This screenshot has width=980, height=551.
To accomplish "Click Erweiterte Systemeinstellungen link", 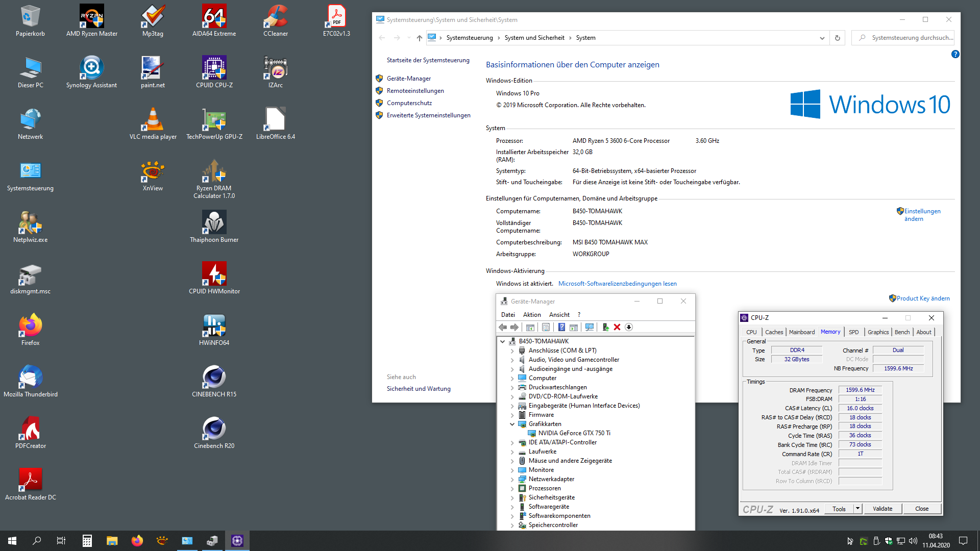I will click(428, 115).
